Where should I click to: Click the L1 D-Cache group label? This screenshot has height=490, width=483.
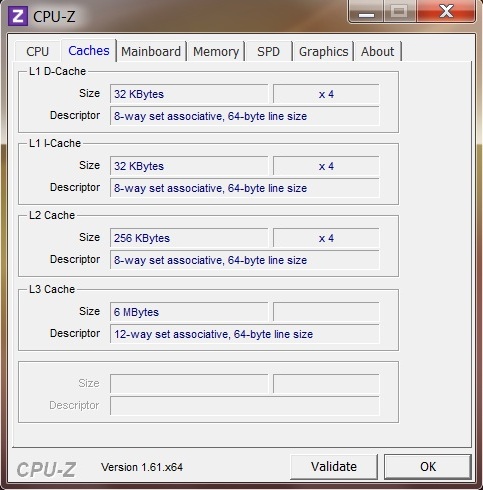57,71
